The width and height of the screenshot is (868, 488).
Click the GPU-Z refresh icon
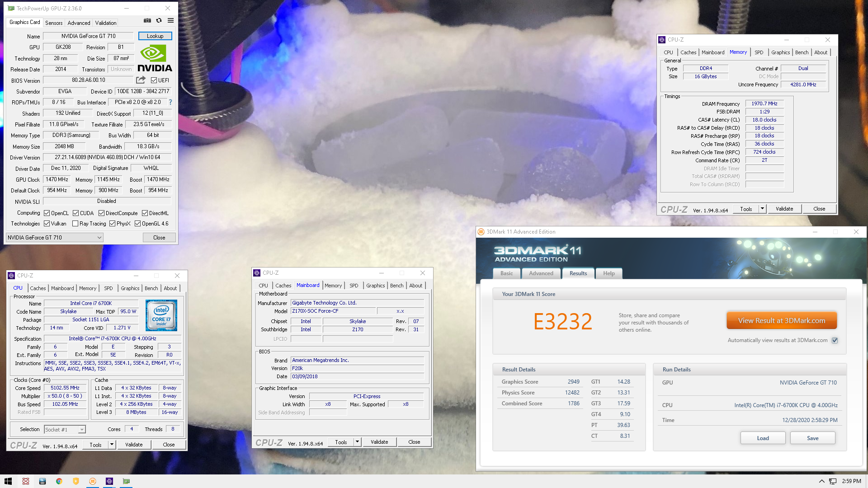(159, 20)
